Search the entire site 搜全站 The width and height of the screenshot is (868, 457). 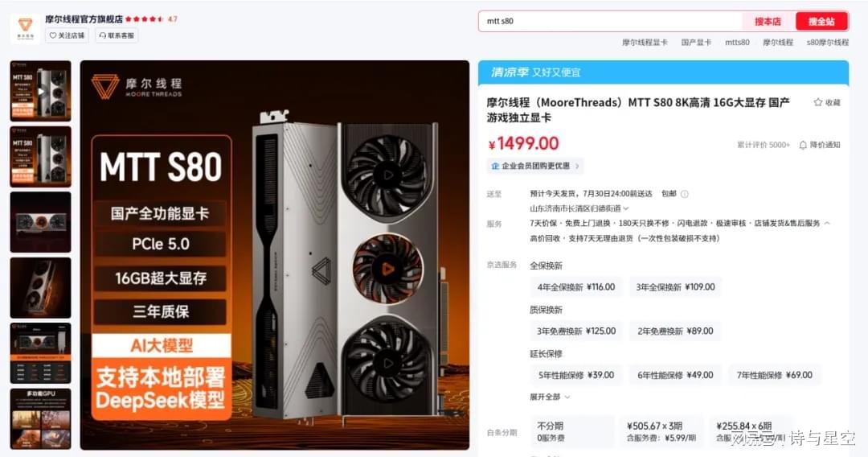pos(821,22)
